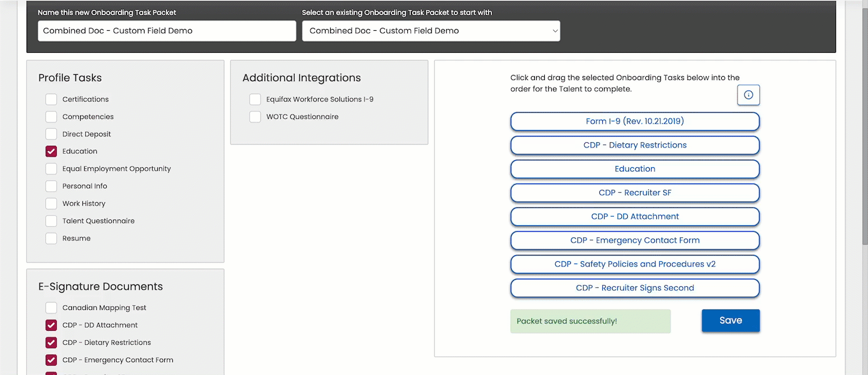The width and height of the screenshot is (868, 375).
Task: Enable the Direct Deposit task
Action: 52,134
